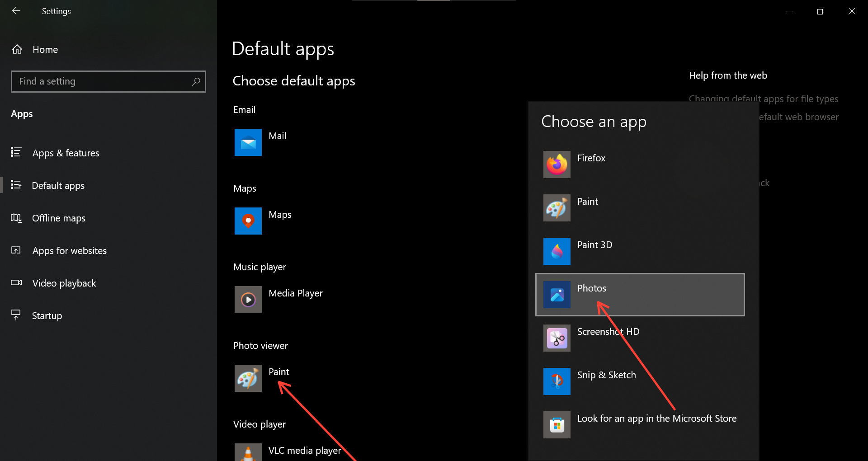
Task: Choose Paint 3D from the app list
Action: click(x=640, y=251)
